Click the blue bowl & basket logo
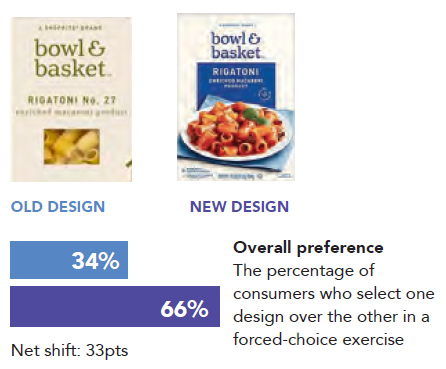This screenshot has width=446, height=369. click(x=236, y=45)
